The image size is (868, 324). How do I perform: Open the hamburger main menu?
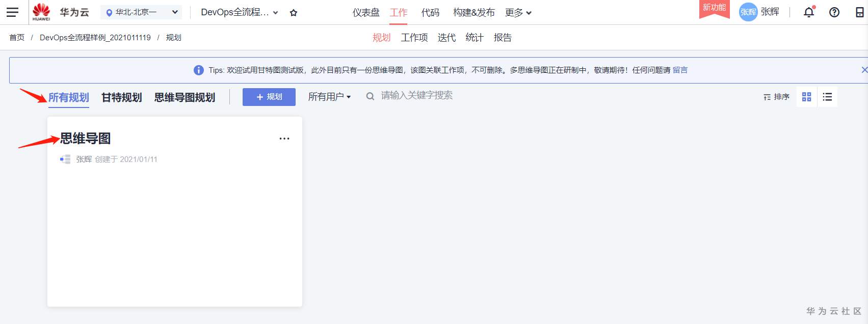click(x=12, y=12)
